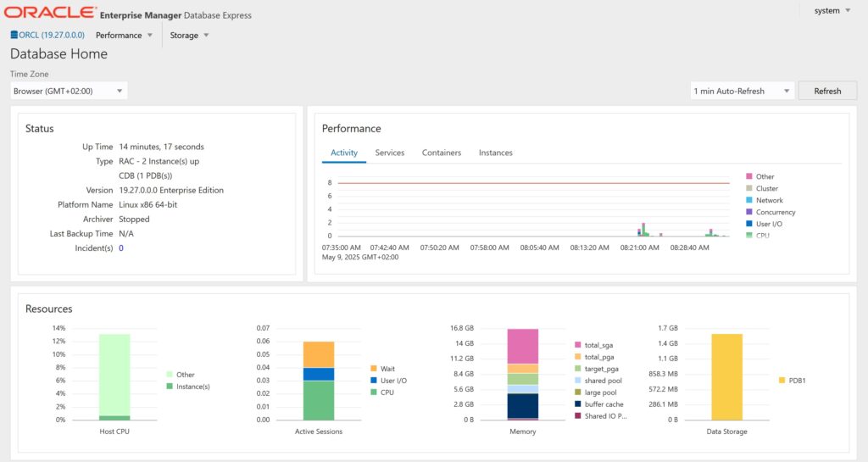Open the Storage menu
This screenshot has width=868, height=462.
(189, 36)
